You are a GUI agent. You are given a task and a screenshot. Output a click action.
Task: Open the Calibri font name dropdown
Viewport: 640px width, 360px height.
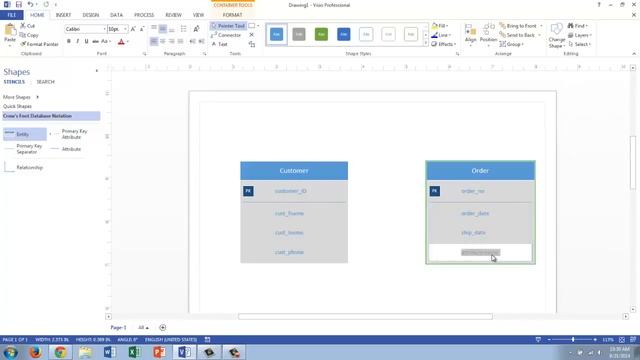(104, 29)
